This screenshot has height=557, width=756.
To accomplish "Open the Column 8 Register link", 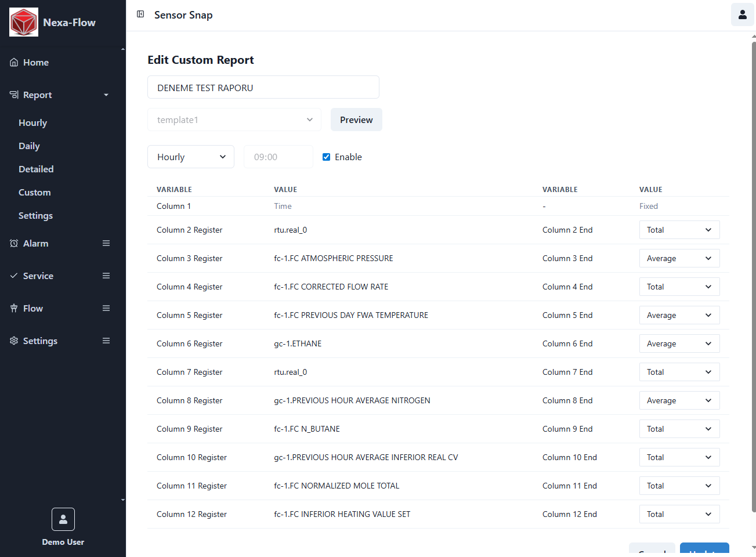I will 189,400.
